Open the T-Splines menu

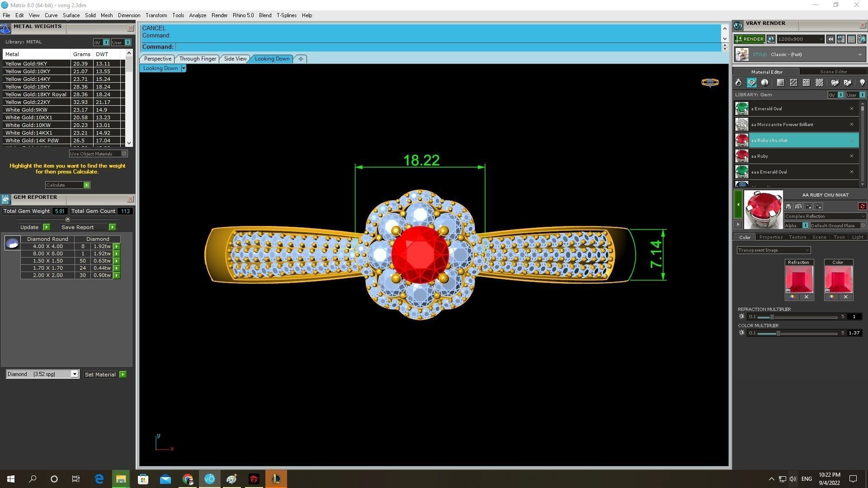click(x=287, y=15)
